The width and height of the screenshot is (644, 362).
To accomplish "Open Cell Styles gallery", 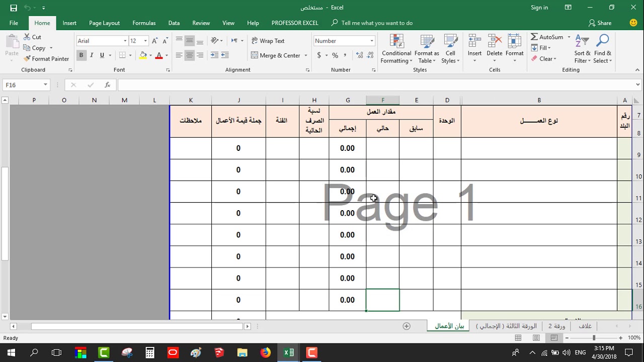I will [450, 49].
